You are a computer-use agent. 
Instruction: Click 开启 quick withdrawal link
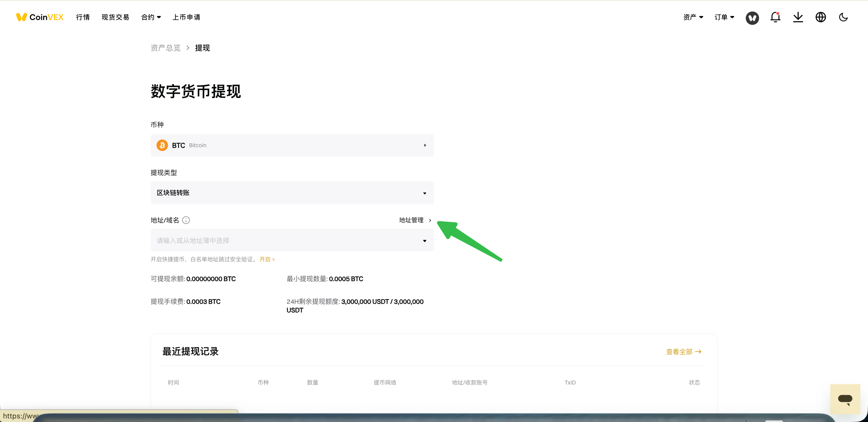(x=267, y=259)
